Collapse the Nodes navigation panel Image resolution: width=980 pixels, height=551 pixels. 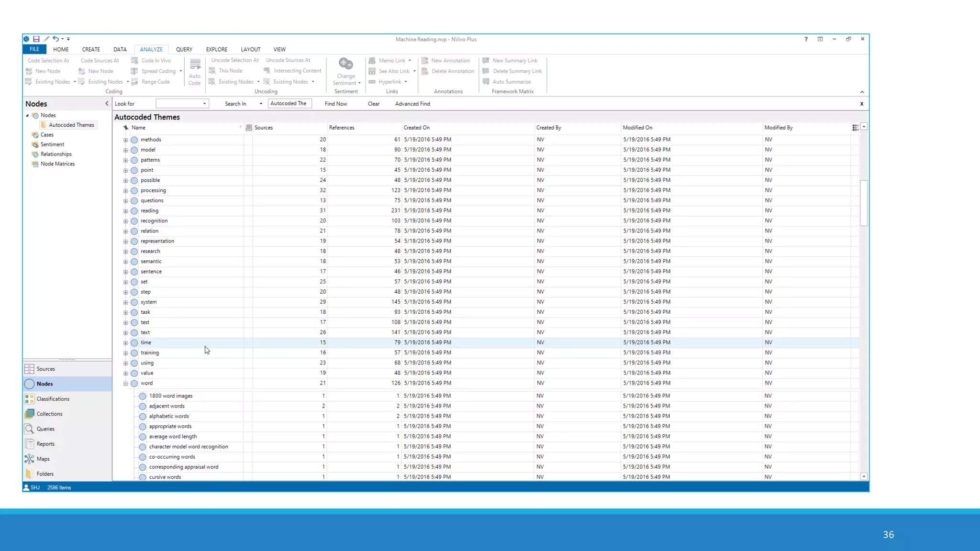(x=107, y=103)
